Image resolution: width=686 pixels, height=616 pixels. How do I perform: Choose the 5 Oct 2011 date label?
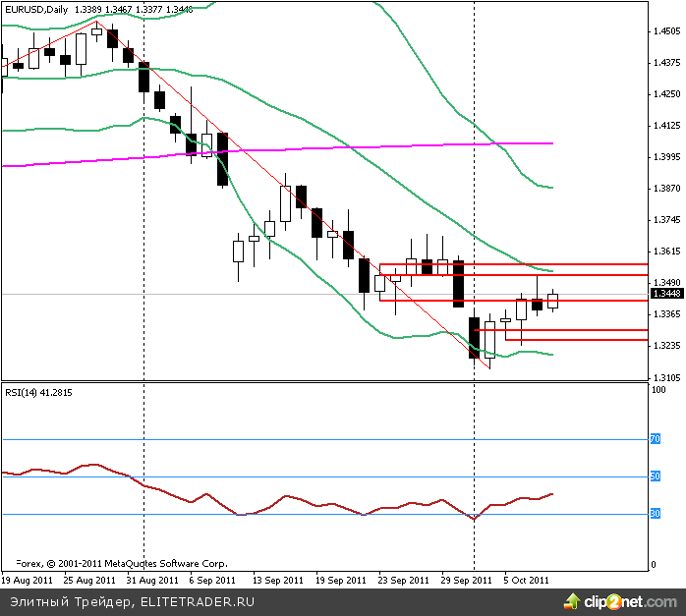(527, 580)
